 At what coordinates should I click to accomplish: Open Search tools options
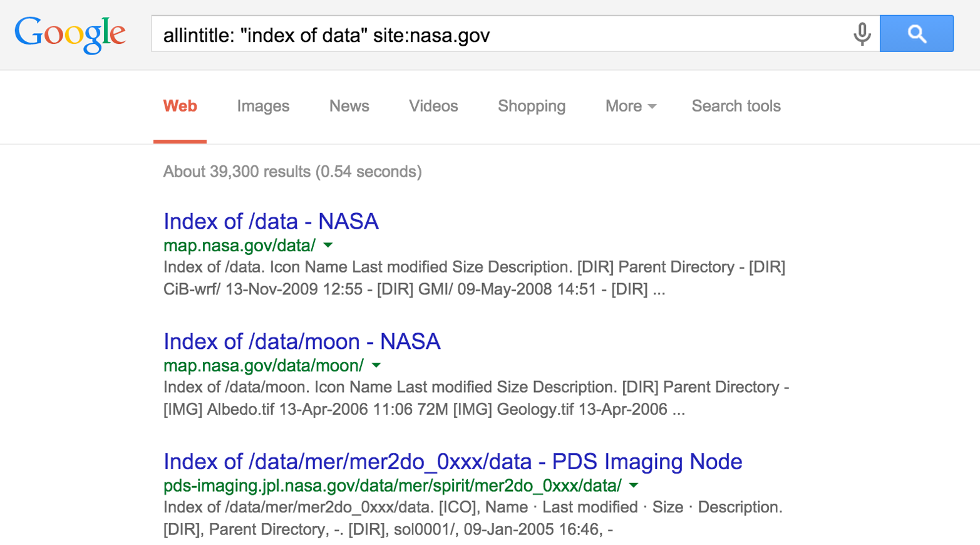pyautogui.click(x=735, y=106)
